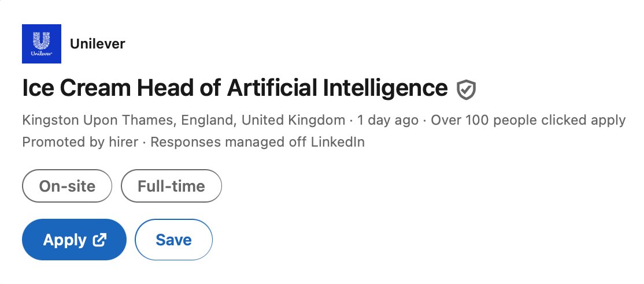Click the Apply button label

(x=65, y=240)
